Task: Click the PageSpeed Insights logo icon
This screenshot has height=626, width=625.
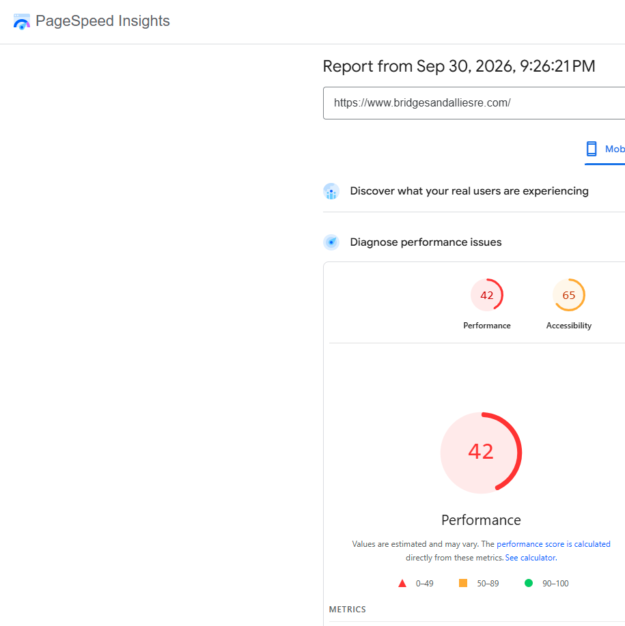Action: 22,21
